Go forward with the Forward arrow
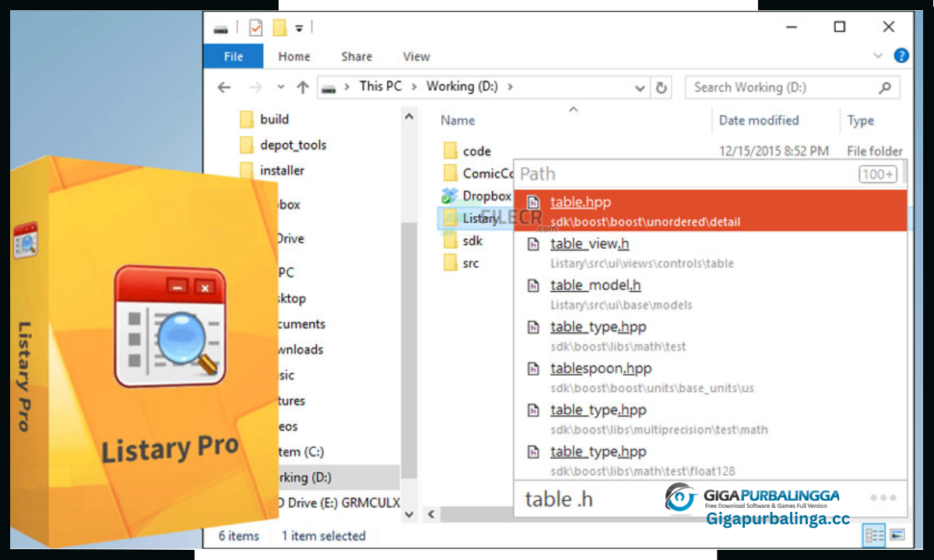This screenshot has width=934, height=560. pos(255,87)
